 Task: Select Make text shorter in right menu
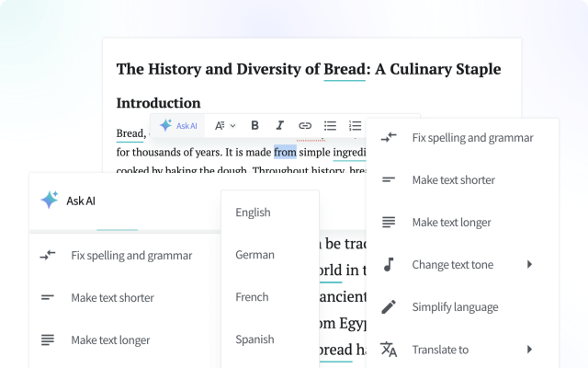[x=453, y=180]
